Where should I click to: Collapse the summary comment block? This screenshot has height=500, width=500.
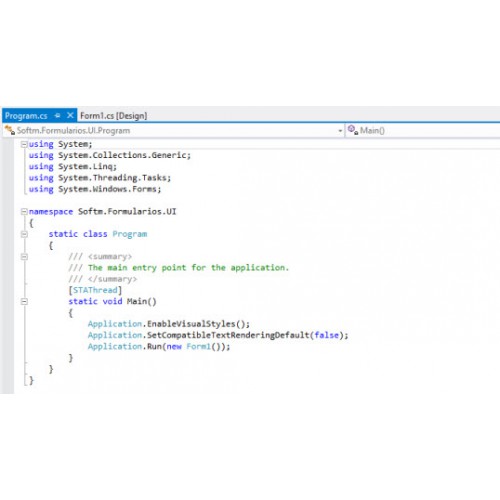24,257
